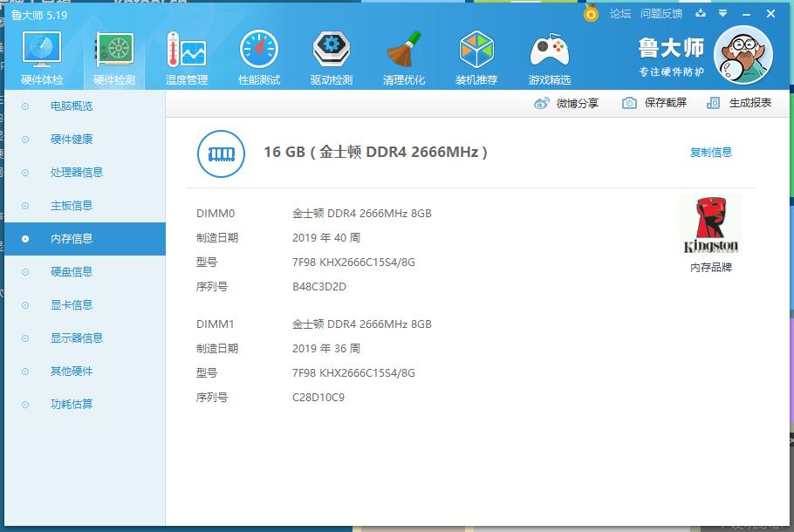Open 显卡信息 sidebar entry
The height and width of the screenshot is (532, 794).
click(x=72, y=305)
